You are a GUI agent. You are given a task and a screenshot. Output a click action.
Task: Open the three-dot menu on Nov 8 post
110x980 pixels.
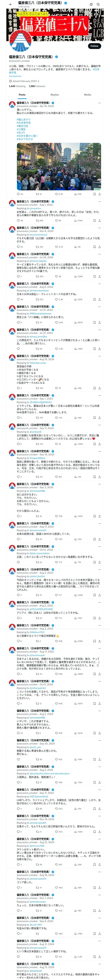click(99, 228)
